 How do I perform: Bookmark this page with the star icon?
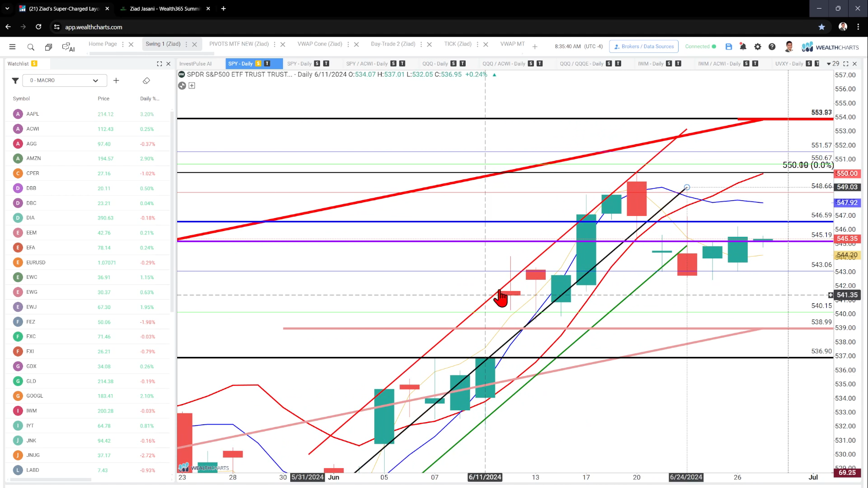click(821, 27)
